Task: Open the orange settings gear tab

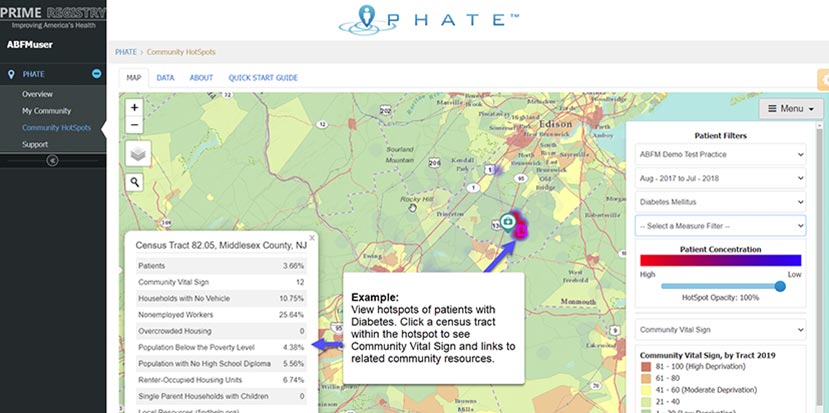Action: click(823, 80)
